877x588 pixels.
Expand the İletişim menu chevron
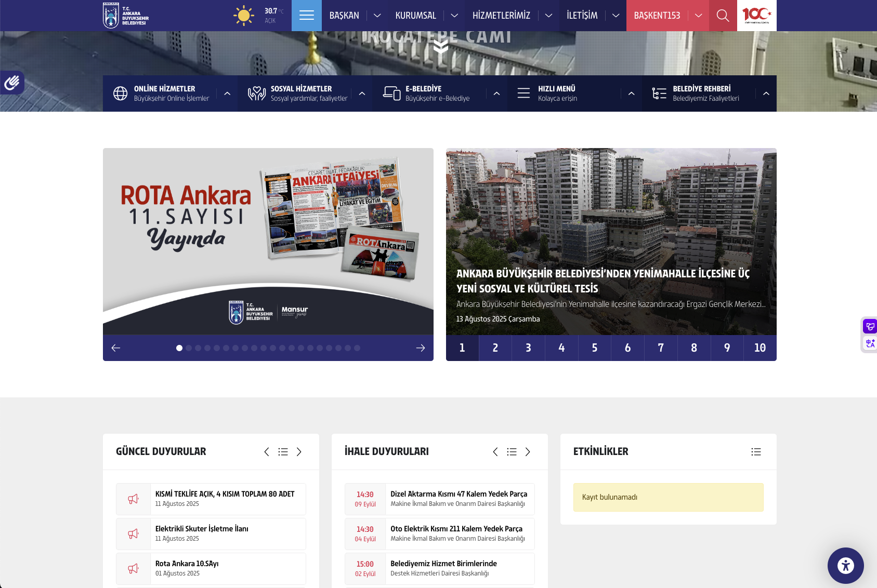[x=616, y=16]
